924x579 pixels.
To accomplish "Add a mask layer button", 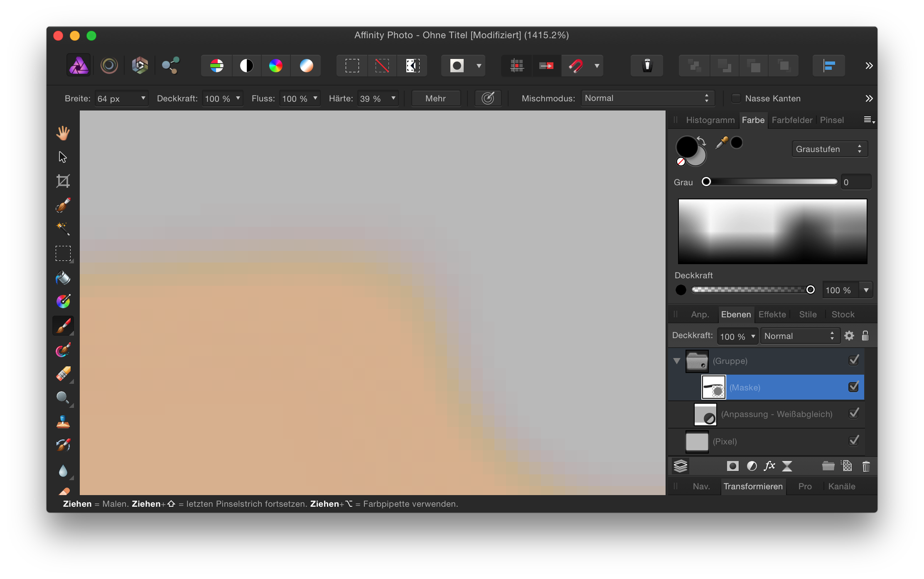I will (732, 466).
